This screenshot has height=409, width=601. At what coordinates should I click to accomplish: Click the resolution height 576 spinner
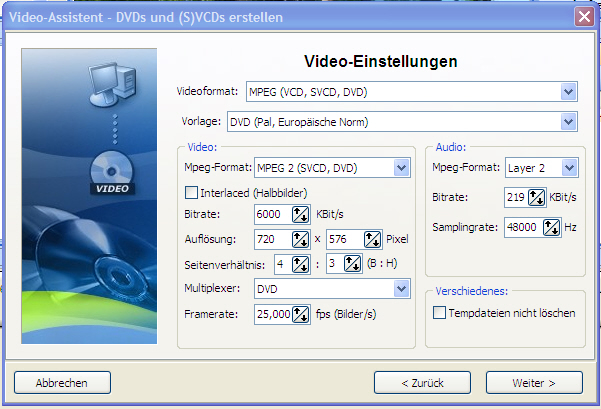pos(372,240)
